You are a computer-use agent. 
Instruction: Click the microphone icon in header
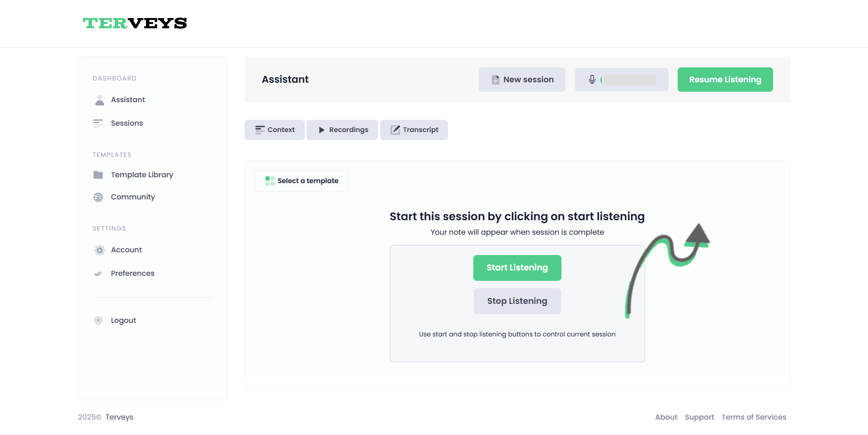[x=592, y=80]
